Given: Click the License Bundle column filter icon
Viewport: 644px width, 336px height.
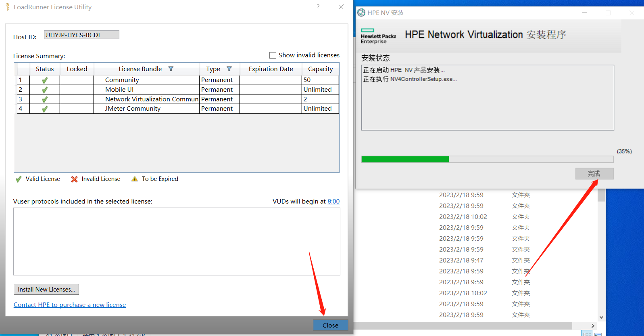Looking at the screenshot, I should pos(171,69).
